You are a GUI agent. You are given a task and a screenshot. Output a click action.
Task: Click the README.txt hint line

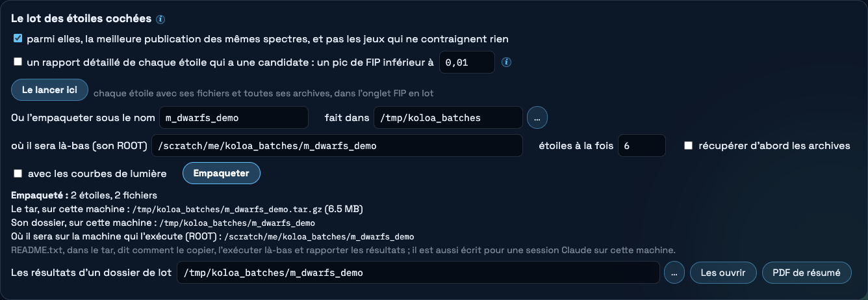point(343,250)
